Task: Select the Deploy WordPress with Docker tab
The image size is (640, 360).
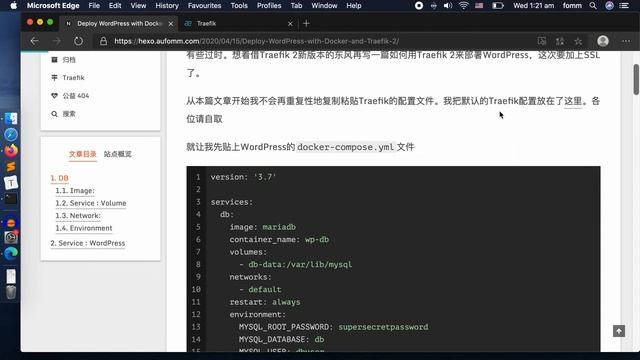Action: pos(120,24)
